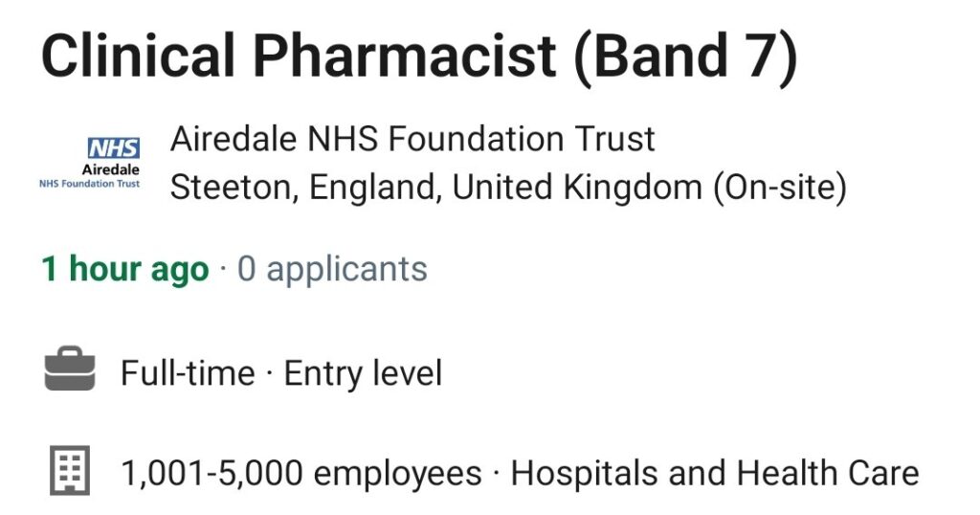Click the briefcase job type icon
980x515 pixels.
pos(70,369)
